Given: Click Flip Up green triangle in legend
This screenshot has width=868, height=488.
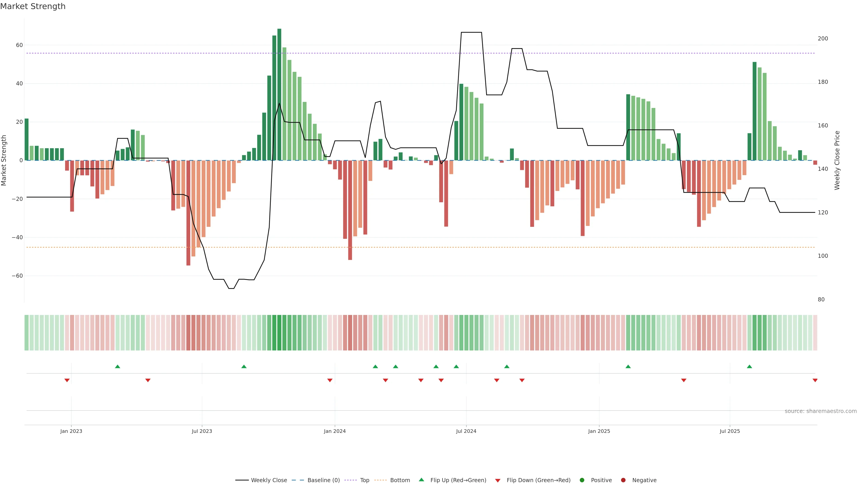Looking at the screenshot, I should (x=421, y=480).
